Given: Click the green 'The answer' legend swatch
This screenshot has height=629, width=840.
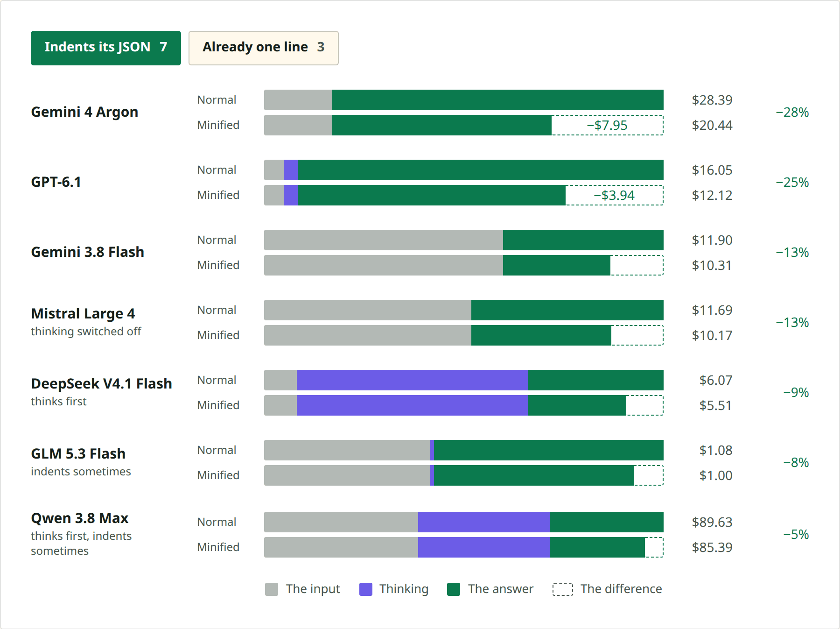Looking at the screenshot, I should tap(454, 589).
